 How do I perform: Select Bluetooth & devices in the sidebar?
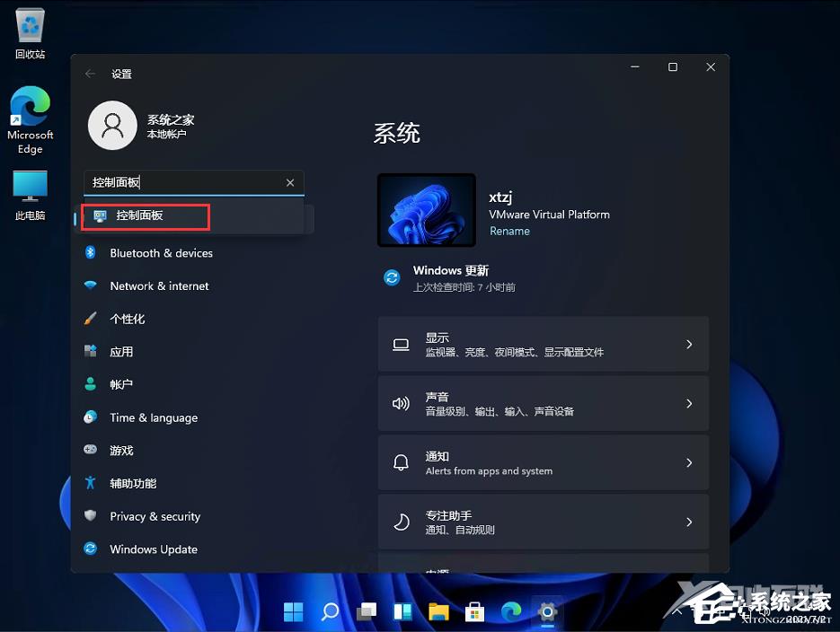pos(162,253)
